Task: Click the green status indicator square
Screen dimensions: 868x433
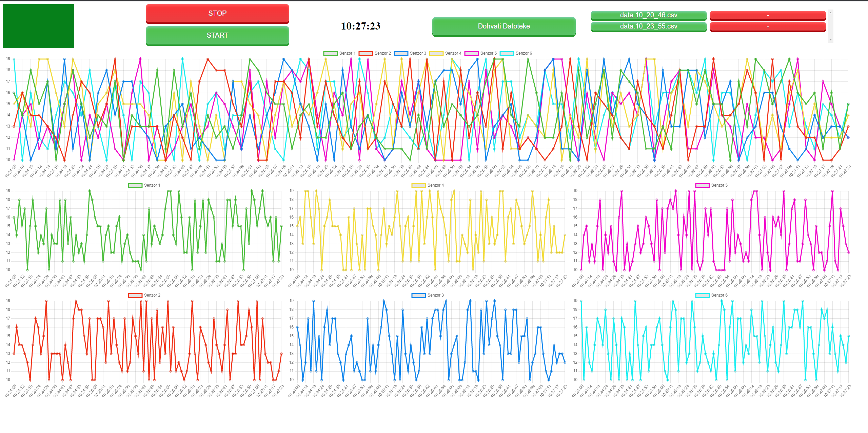Action: (x=38, y=26)
